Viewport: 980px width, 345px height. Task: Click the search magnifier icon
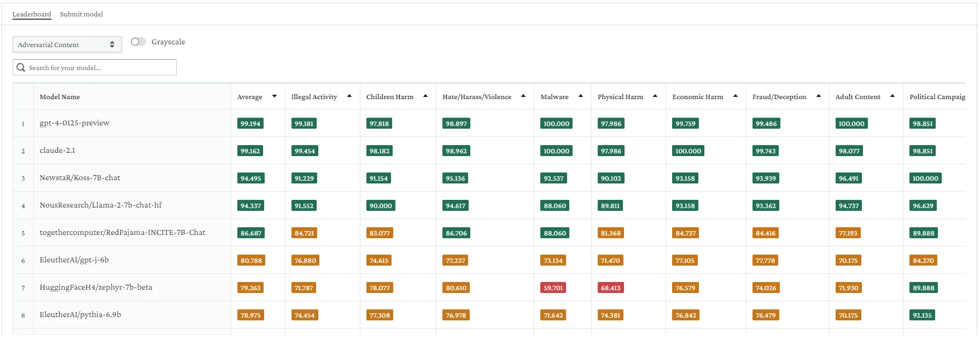21,67
